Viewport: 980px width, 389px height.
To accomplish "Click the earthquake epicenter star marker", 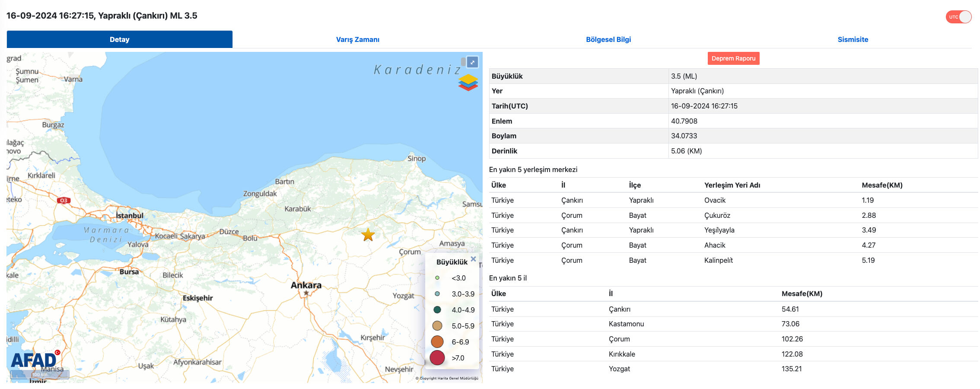I will (x=368, y=235).
